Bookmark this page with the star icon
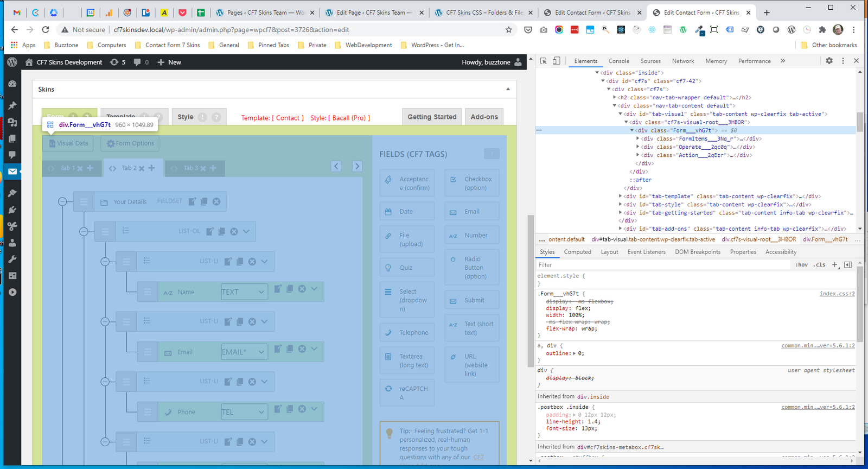Viewport: 868px width, 469px height. click(508, 30)
